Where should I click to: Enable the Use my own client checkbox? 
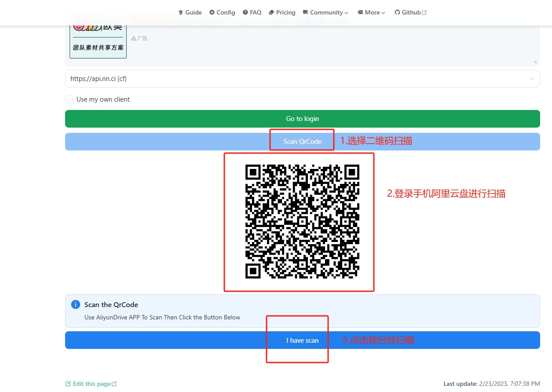tap(69, 99)
